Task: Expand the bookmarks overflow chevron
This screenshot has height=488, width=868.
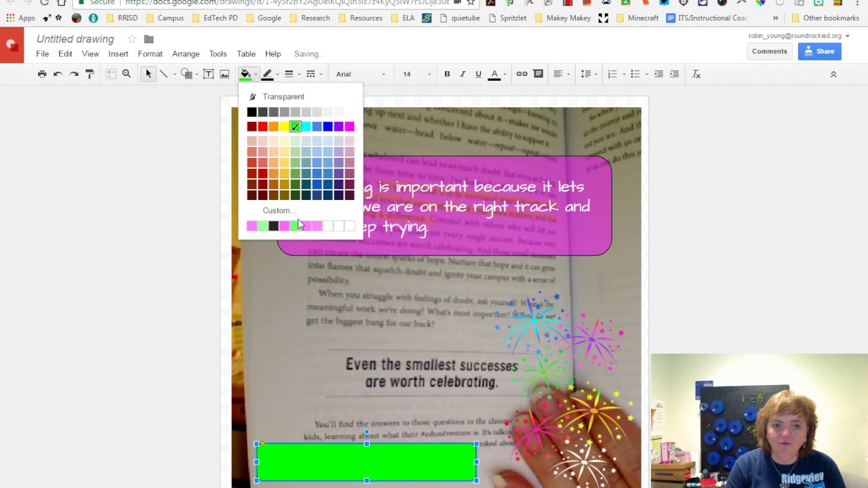Action: point(775,18)
